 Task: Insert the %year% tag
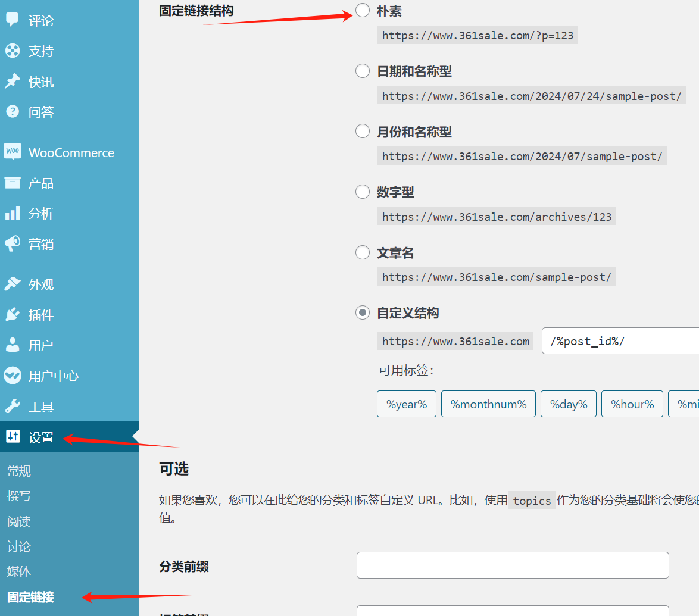click(407, 404)
